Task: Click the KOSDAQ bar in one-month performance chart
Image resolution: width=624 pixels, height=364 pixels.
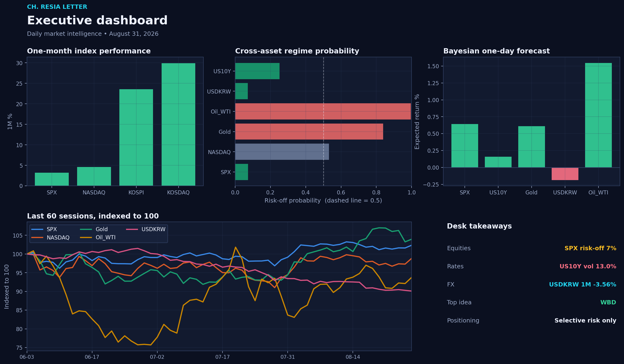Action: point(178,125)
